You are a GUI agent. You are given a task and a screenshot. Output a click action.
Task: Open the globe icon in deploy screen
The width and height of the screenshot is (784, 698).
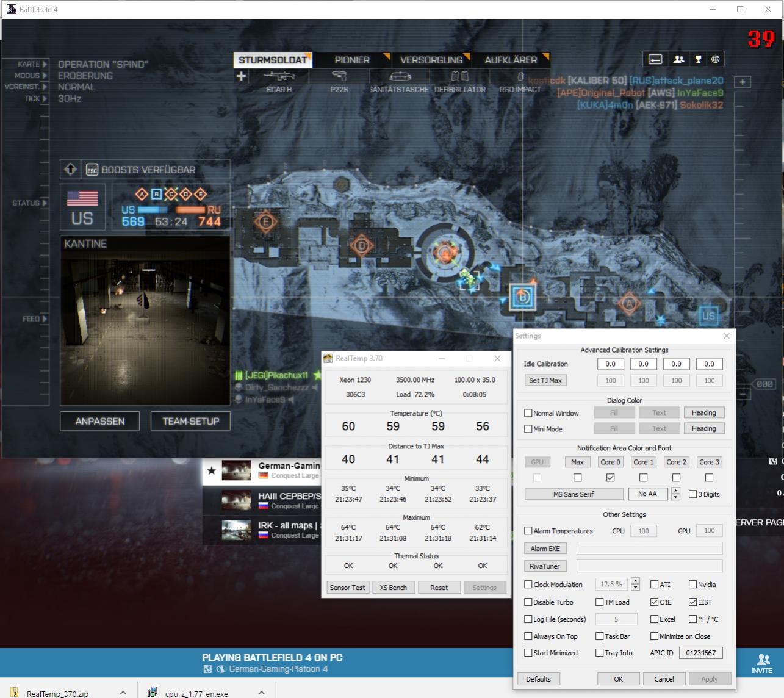715,59
